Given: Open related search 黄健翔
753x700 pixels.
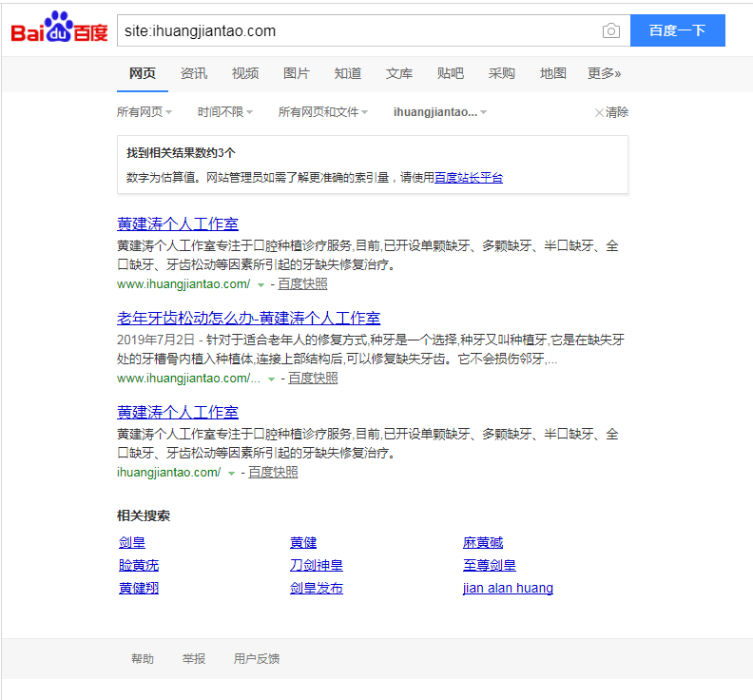Looking at the screenshot, I should pyautogui.click(x=139, y=588).
